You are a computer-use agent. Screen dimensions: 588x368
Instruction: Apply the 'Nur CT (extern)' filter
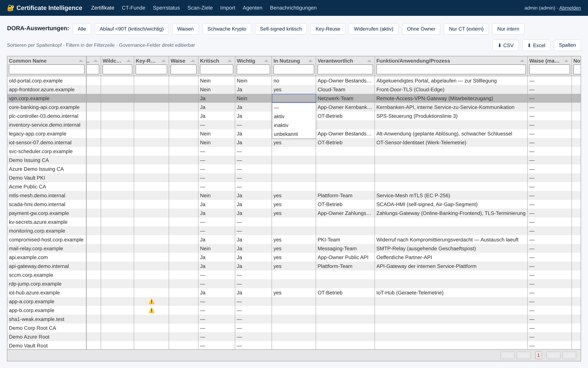point(466,29)
